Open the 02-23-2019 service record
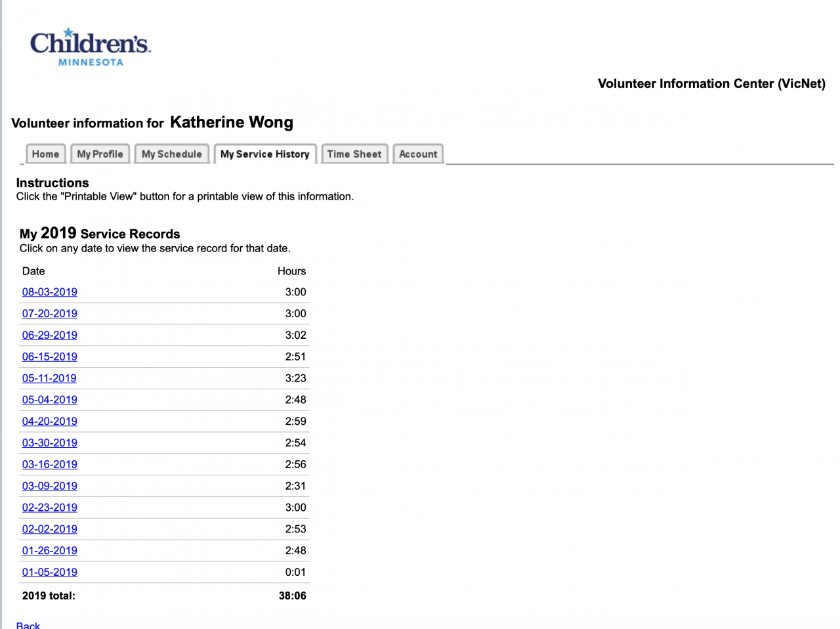Viewport: 840px width, 629px height. coord(50,508)
